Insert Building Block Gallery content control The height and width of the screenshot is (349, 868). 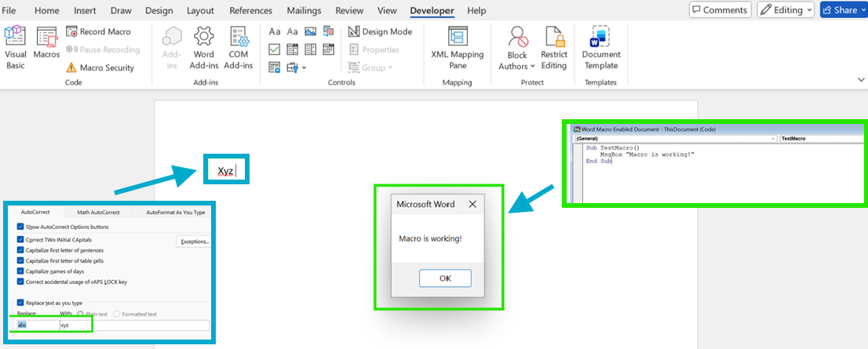tap(328, 31)
